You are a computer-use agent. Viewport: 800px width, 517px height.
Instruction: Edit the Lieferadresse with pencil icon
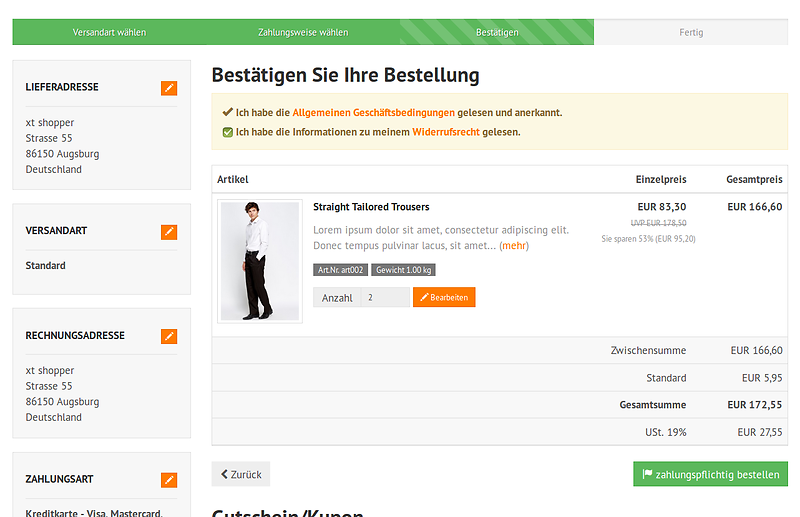coord(169,88)
